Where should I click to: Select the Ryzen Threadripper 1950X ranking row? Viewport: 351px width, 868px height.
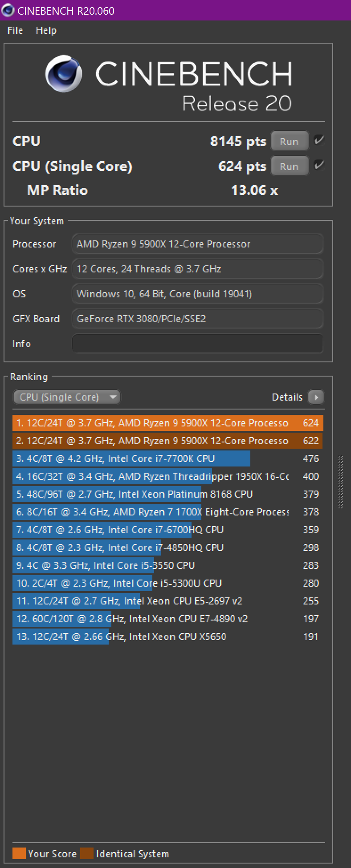168,476
